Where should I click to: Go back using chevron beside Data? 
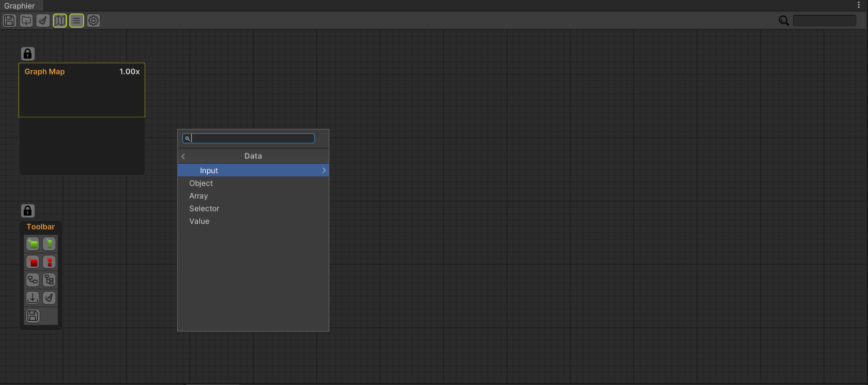183,156
